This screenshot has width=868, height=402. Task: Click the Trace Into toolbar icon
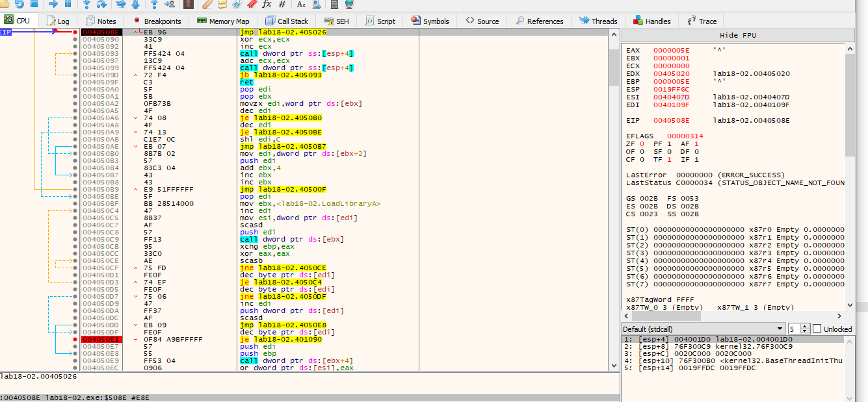pyautogui.click(x=121, y=4)
